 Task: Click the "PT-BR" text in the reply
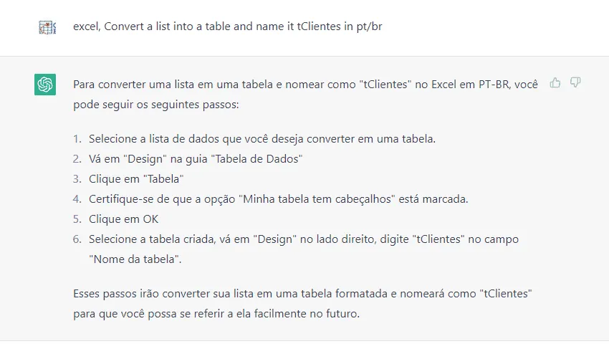click(x=494, y=85)
